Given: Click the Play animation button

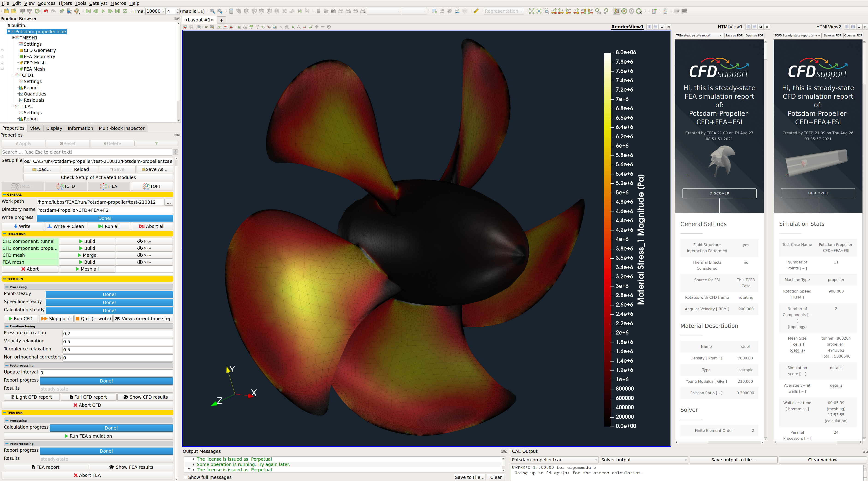Looking at the screenshot, I should pos(103,11).
